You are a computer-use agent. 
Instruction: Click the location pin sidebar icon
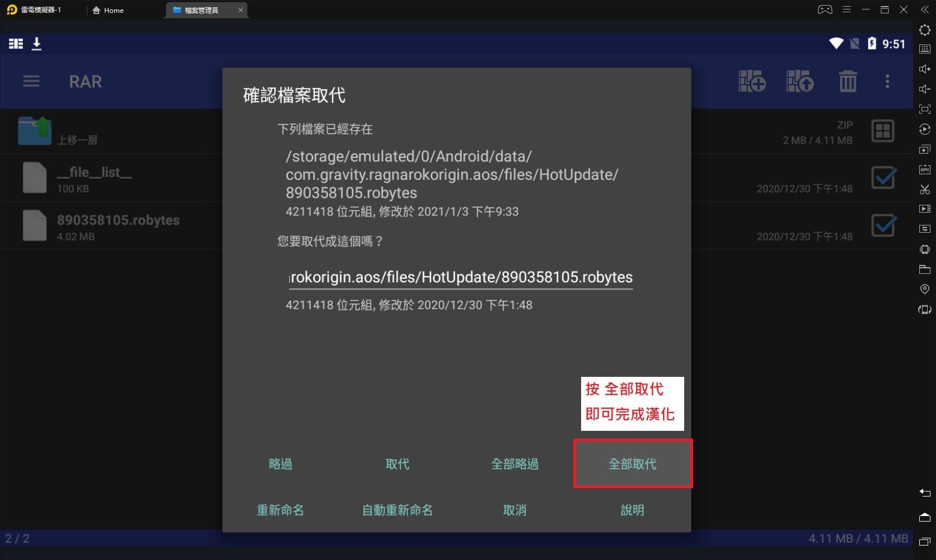[x=925, y=289]
